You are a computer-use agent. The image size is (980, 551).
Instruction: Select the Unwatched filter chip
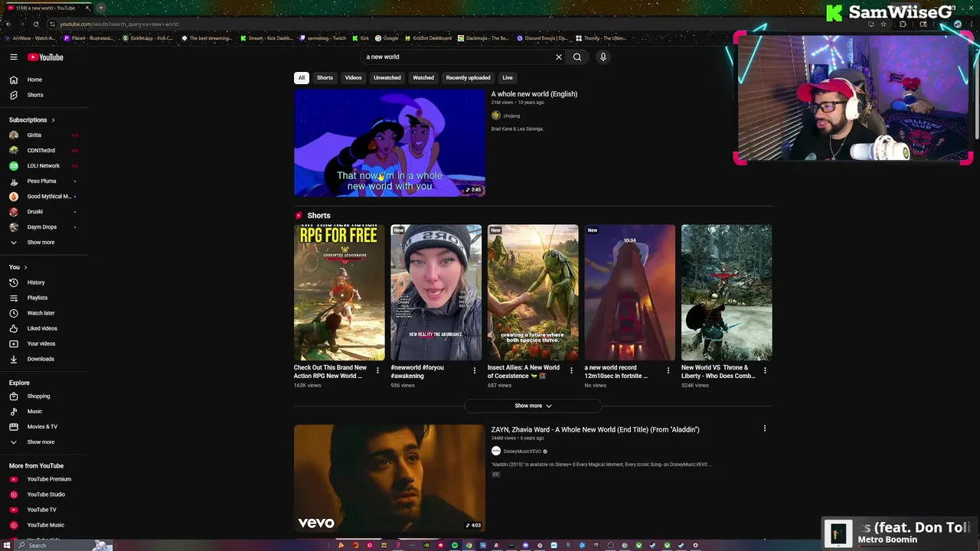[387, 77]
